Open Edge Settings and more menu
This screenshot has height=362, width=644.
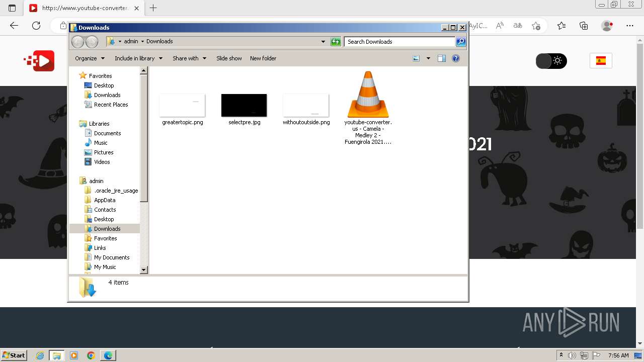point(630,26)
